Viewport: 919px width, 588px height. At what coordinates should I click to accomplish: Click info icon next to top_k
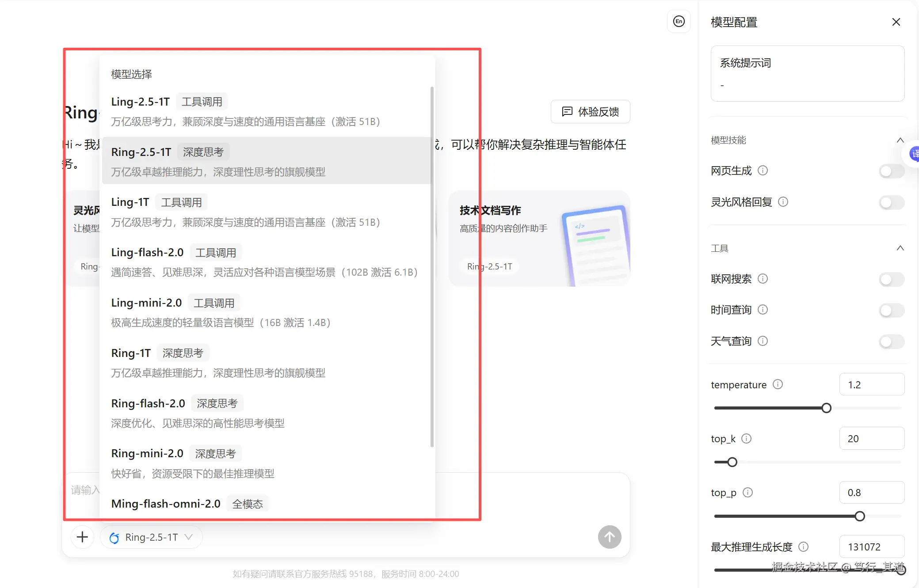(747, 439)
